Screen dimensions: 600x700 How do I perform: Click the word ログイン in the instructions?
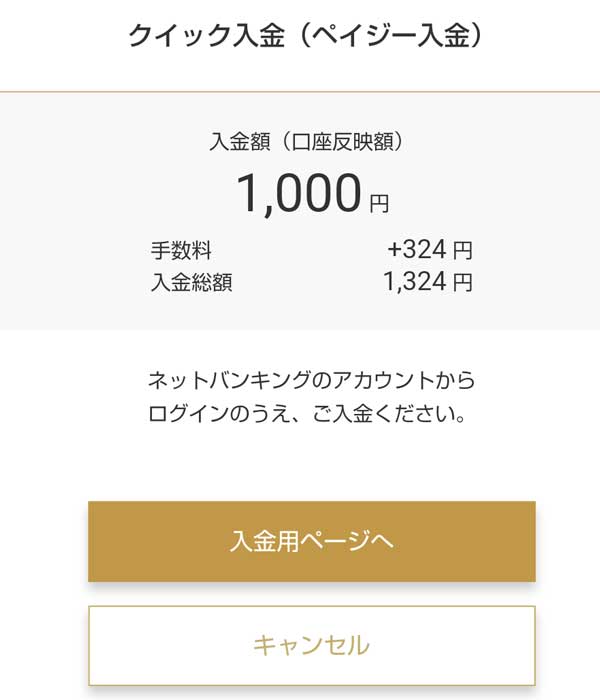click(190, 413)
